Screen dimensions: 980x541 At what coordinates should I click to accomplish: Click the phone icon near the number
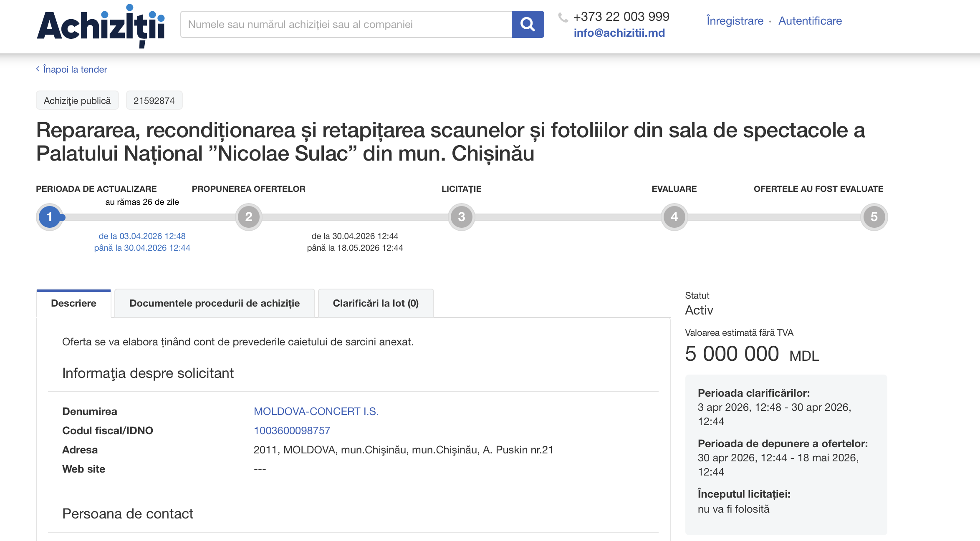563,18
